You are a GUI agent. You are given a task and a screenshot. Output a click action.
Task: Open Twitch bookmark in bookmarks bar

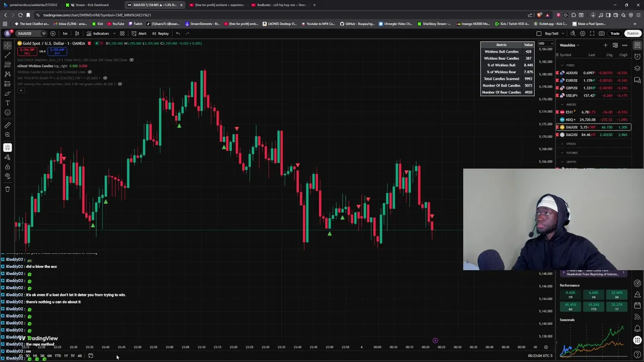[x=135, y=24]
